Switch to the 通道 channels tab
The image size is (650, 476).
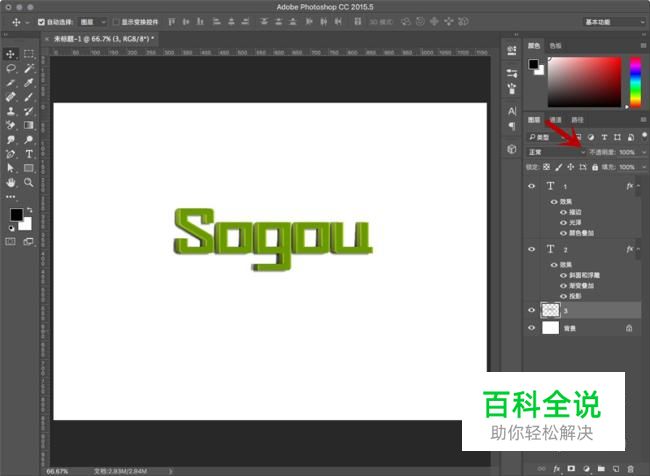pyautogui.click(x=555, y=120)
